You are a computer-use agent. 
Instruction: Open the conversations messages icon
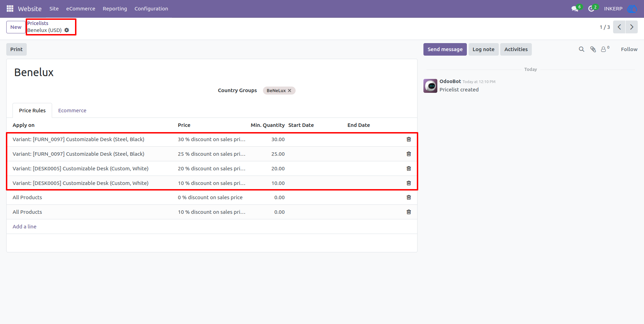575,9
